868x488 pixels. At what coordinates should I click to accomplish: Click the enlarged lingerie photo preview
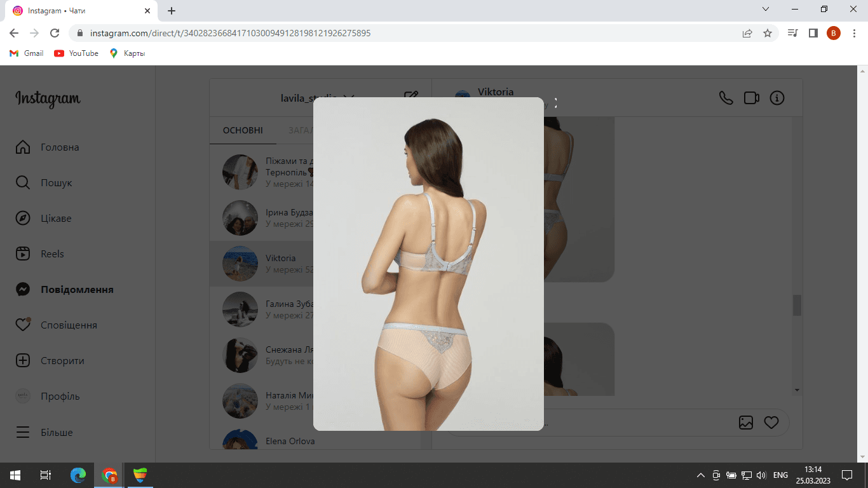[x=428, y=264]
